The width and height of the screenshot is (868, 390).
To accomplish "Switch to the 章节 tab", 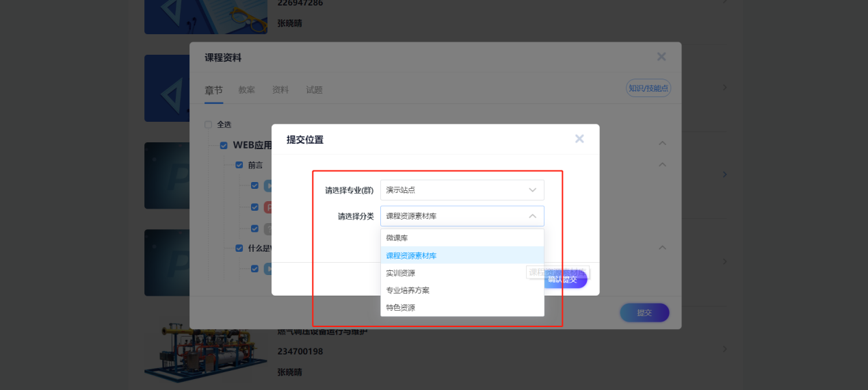I will 213,90.
